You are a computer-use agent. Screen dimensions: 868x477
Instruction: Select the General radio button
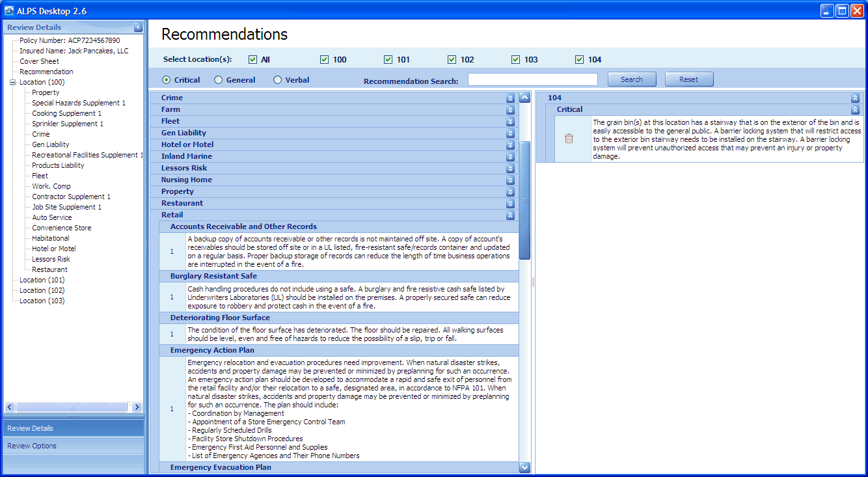point(219,80)
